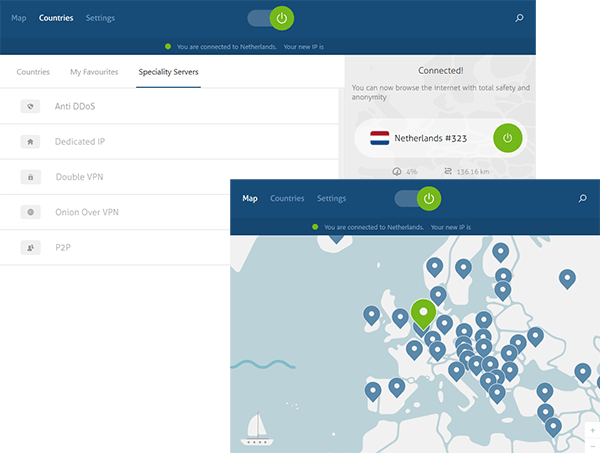600x453 pixels.
Task: Click the Onion Over VPN icon
Action: click(x=30, y=212)
